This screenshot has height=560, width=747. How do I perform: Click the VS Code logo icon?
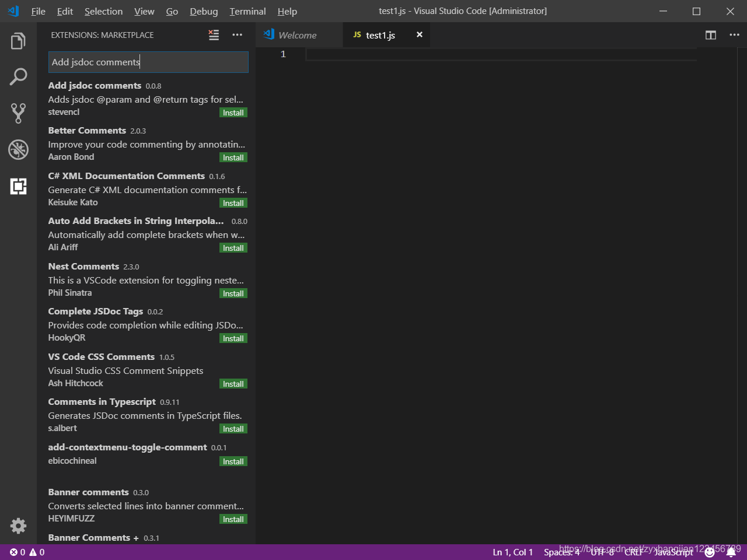tap(13, 11)
